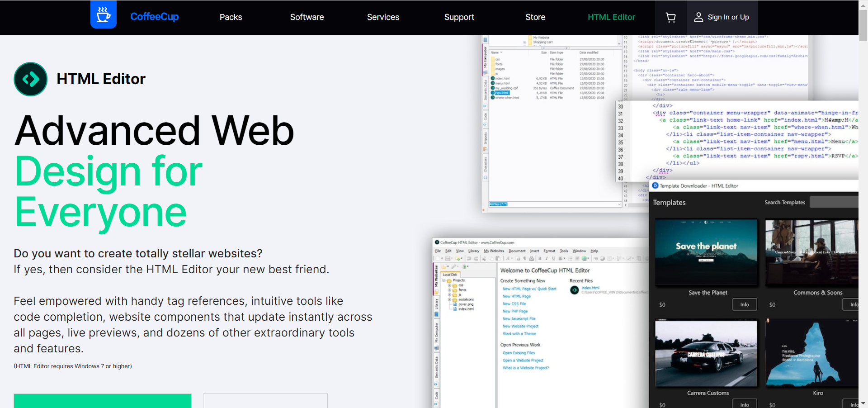This screenshot has width=868, height=408.
Task: Open the Support navigation item
Action: [459, 17]
